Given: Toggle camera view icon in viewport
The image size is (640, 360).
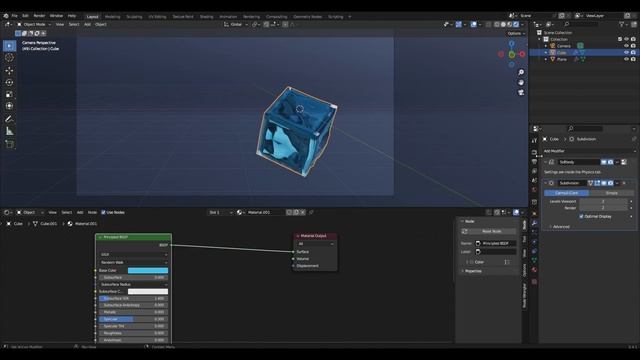Looking at the screenshot, I should (x=521, y=93).
